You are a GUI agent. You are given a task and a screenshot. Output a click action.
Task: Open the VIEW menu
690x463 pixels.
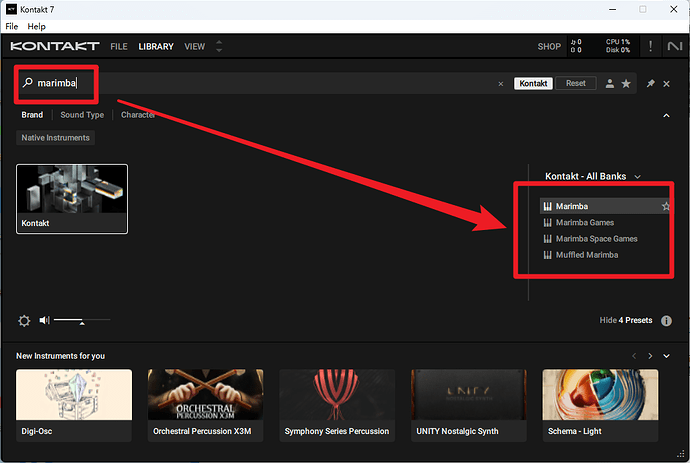[x=195, y=46]
